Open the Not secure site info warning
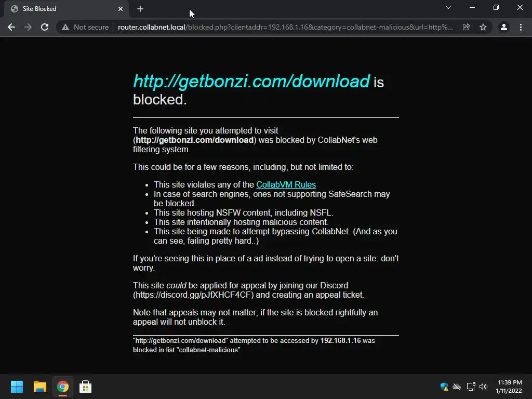Screen dimensions: 532x399 click(85, 27)
